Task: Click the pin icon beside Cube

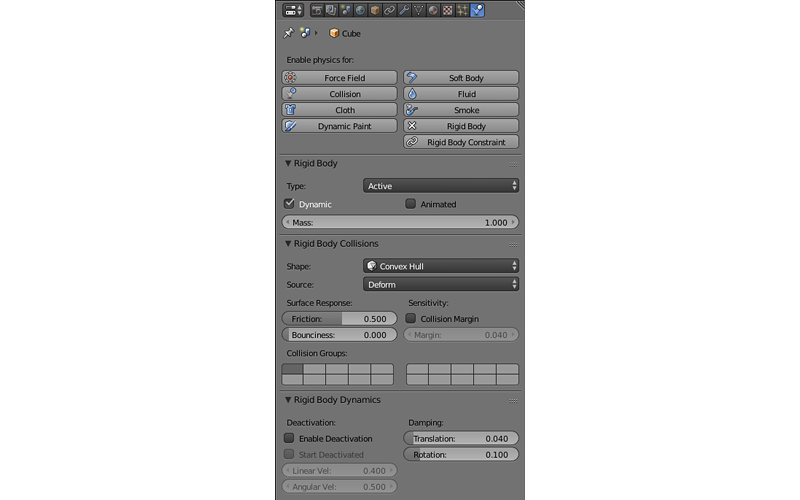Action: click(x=289, y=33)
